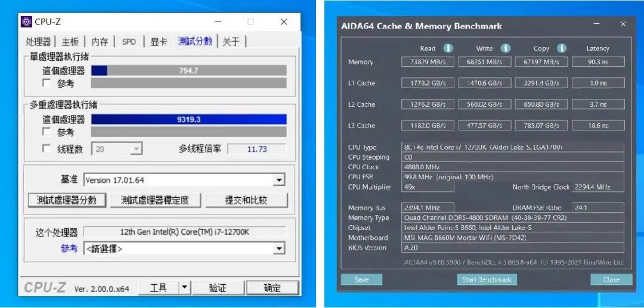The height and width of the screenshot is (308, 644).
Task: Click the 多线程倍率 11.73 field
Action: 257,149
